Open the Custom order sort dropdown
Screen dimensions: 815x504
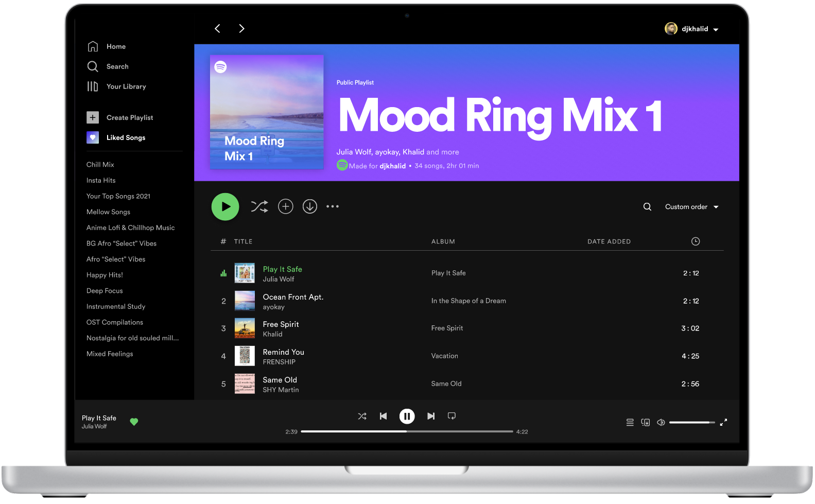(x=691, y=206)
